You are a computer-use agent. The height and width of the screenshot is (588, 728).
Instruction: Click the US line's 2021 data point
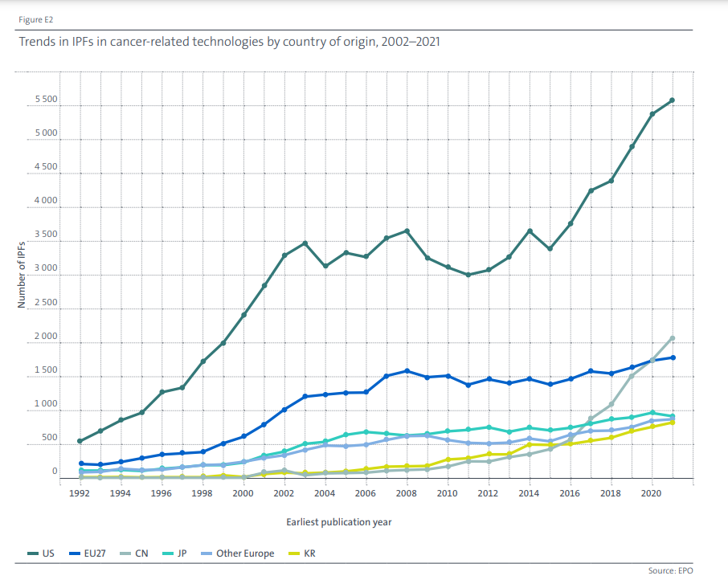point(673,100)
